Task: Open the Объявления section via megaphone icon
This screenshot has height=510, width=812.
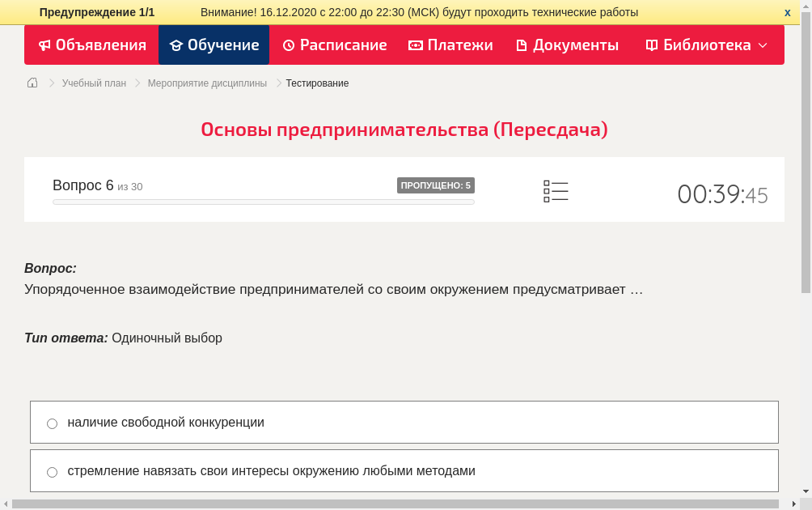Action: [44, 45]
